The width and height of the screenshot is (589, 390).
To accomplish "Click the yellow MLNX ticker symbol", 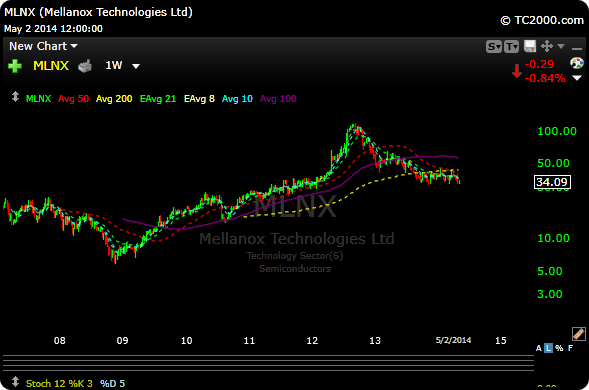I will (51, 66).
